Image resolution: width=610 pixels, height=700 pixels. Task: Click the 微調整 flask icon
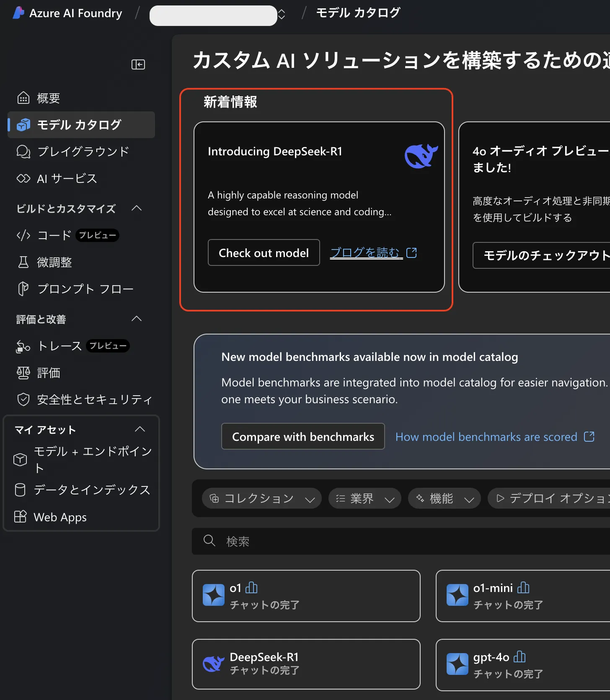point(23,262)
